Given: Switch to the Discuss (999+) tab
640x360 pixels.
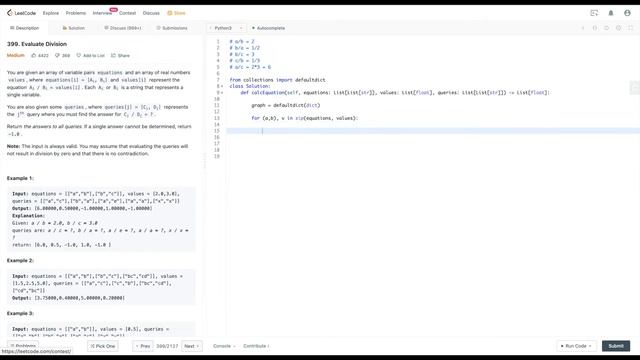Looking at the screenshot, I should tap(123, 28).
